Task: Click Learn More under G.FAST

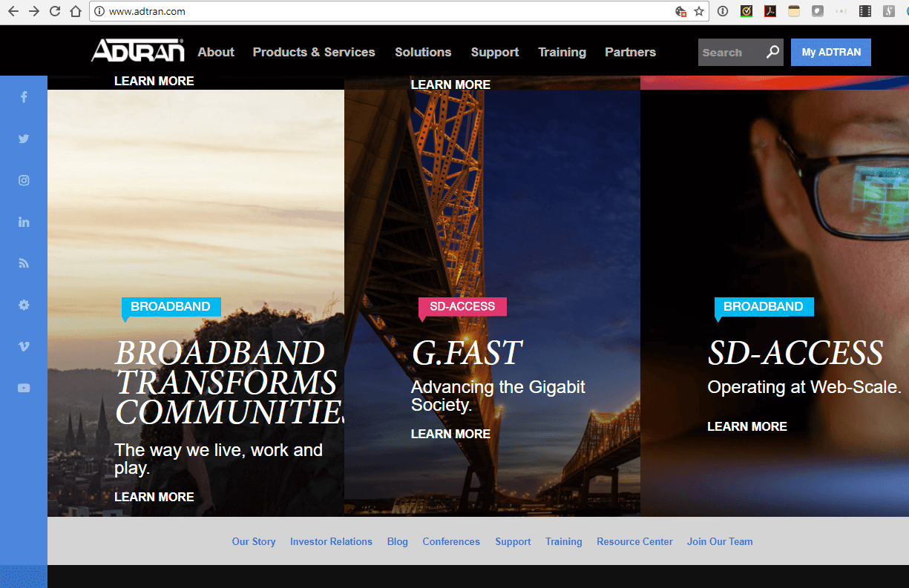Action: 450,434
